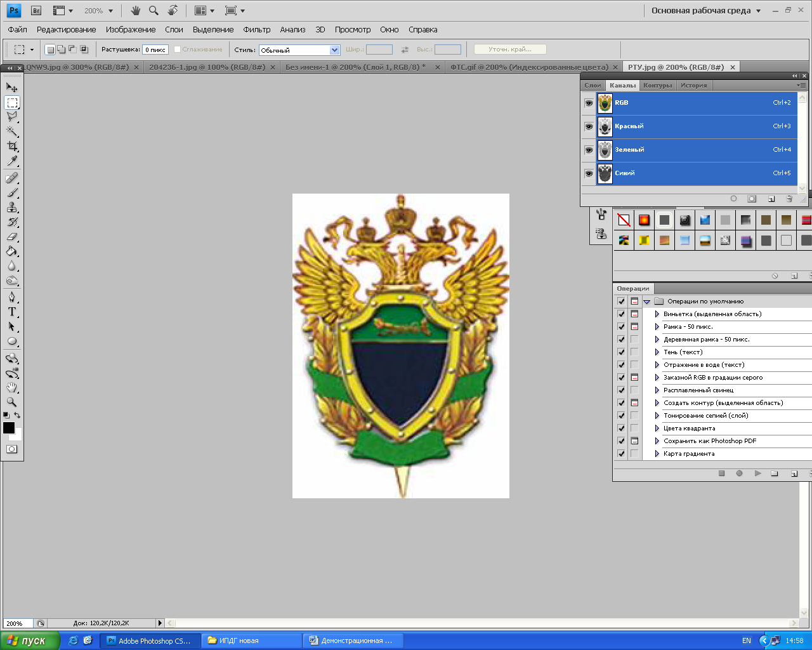Image resolution: width=812 pixels, height=650 pixels.
Task: Select the Zoom tool in toolbox
Action: (x=12, y=402)
